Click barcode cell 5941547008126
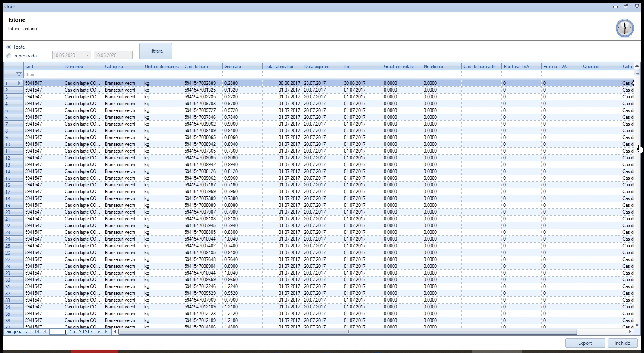The height and width of the screenshot is (353, 644). tap(202, 171)
